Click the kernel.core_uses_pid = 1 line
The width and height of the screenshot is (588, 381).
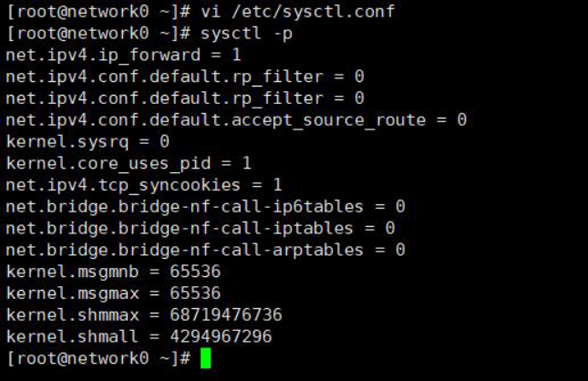129,164
